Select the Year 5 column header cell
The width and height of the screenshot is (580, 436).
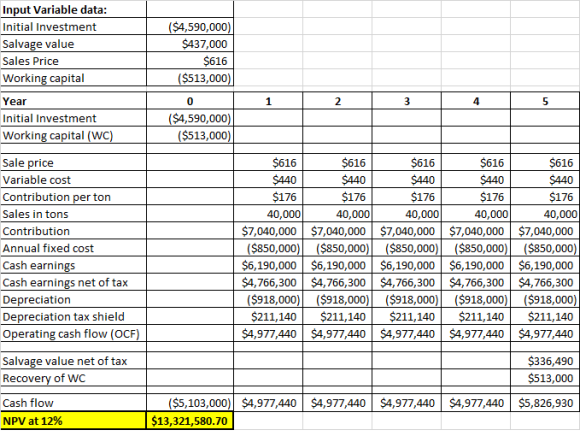pyautogui.click(x=545, y=101)
